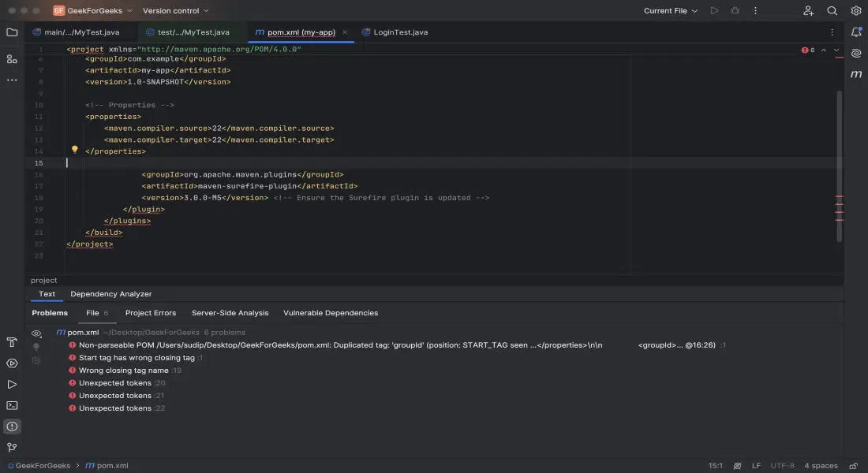Toggle code inspections icon in status bar
This screenshot has width=868, height=473.
pos(737,466)
